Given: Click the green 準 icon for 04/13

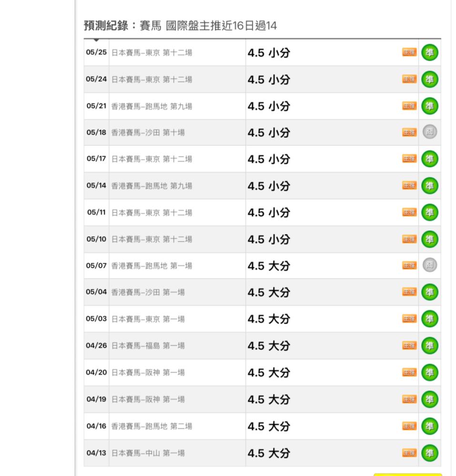Looking at the screenshot, I should [430, 453].
